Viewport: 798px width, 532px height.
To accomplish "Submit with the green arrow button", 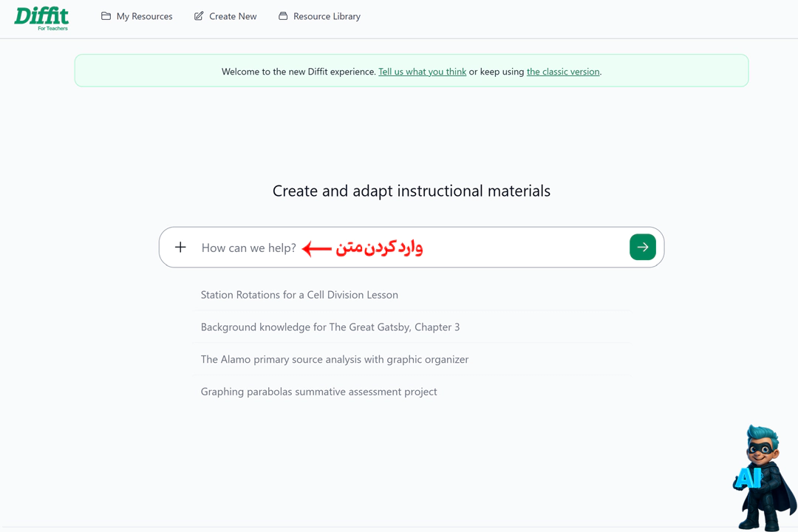I will click(642, 248).
